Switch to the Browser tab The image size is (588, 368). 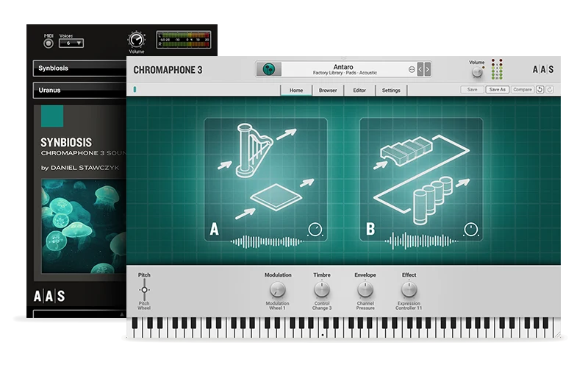328,90
